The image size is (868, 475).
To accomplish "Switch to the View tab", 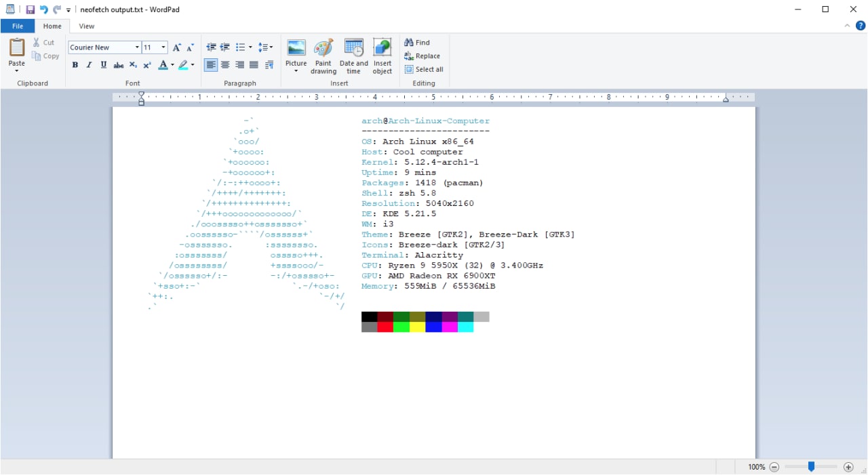I will click(87, 26).
